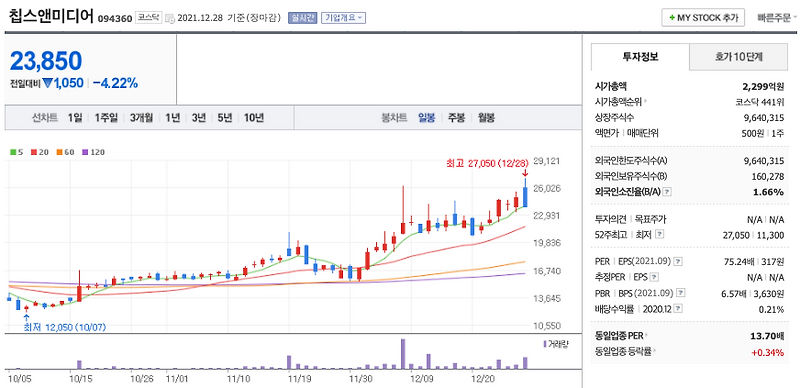Open the 동일업종 등락률 arrow link
This screenshot has width=800, height=388.
[x=654, y=351]
